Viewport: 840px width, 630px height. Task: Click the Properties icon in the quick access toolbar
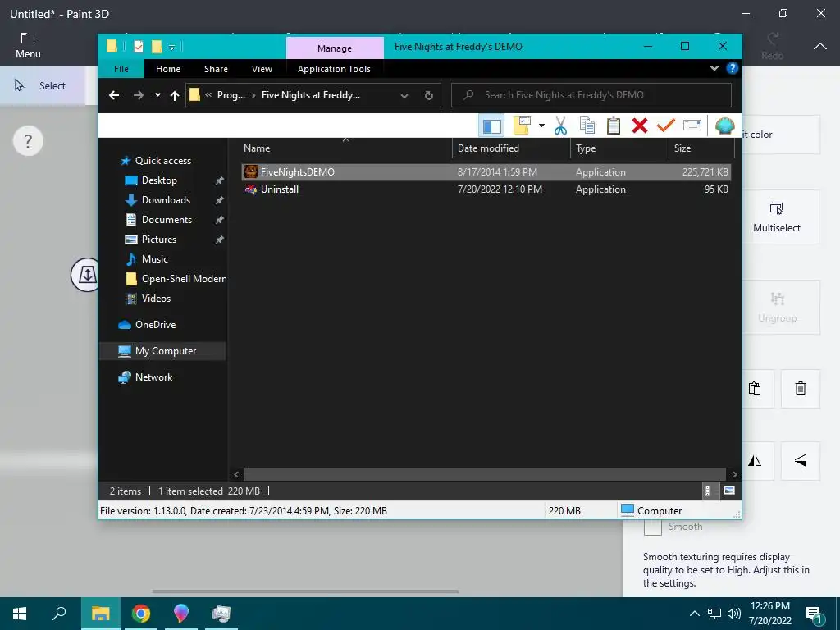[138, 47]
